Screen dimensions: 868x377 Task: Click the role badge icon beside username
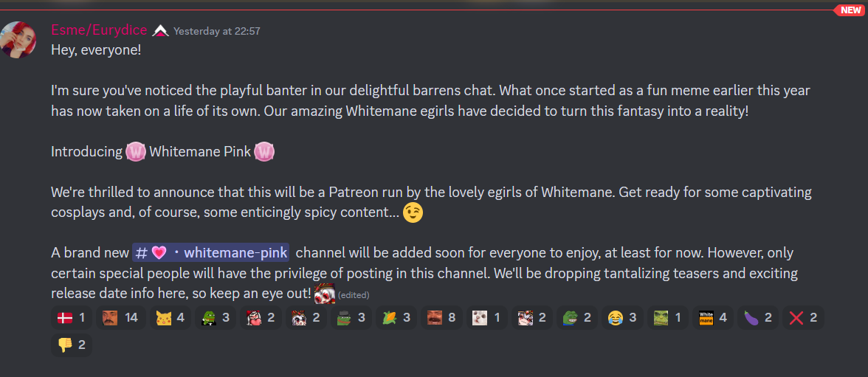[x=161, y=31]
